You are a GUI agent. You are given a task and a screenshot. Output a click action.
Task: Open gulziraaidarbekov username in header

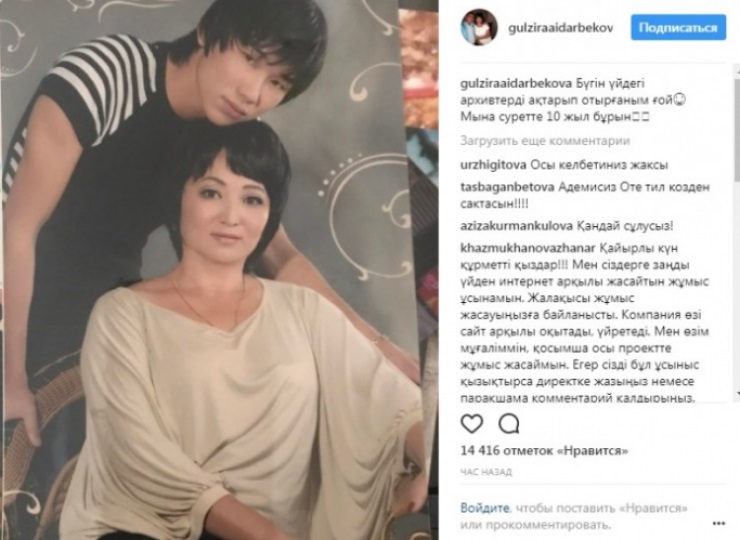click(561, 28)
